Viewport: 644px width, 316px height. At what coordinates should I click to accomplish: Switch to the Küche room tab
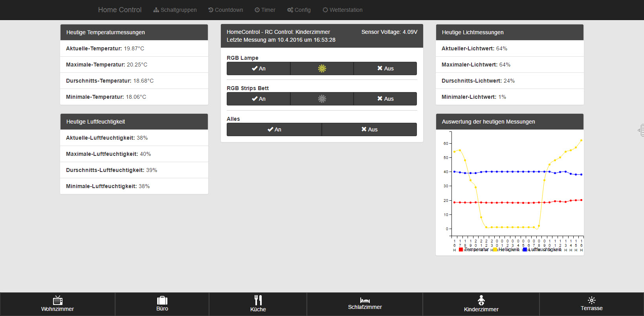click(258, 304)
